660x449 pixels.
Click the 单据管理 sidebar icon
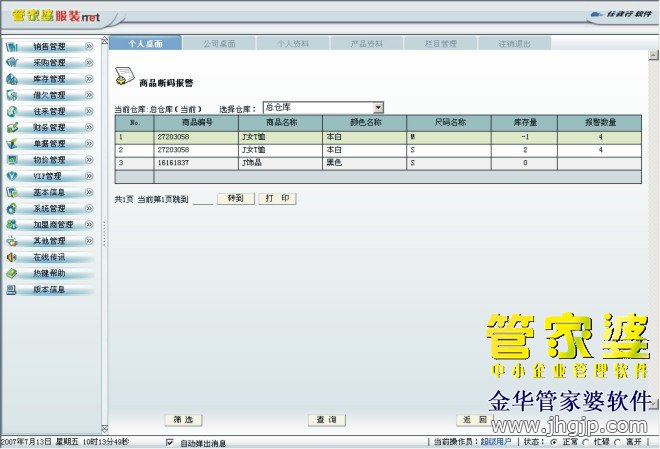click(12, 144)
